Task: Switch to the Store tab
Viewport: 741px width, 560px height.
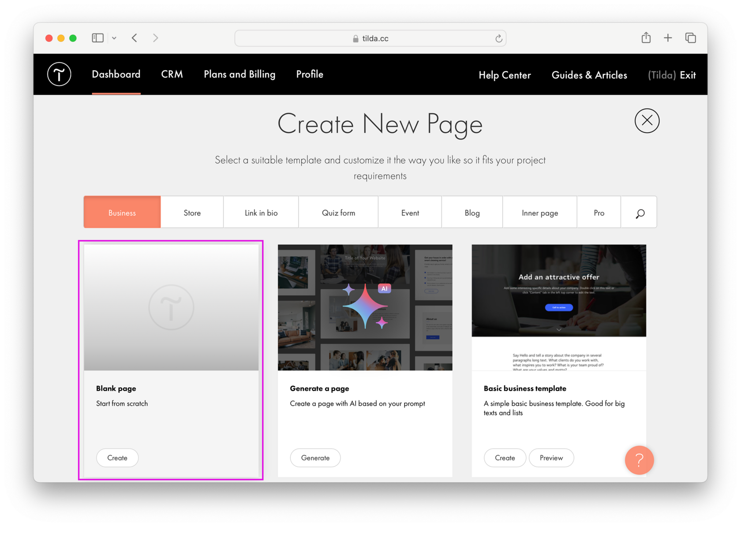Action: 192,213
